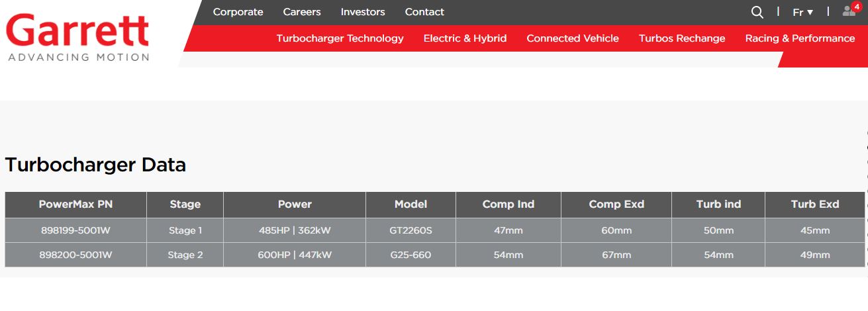
Task: Click the Garrett Advancing Motion logo
Action: 77,36
